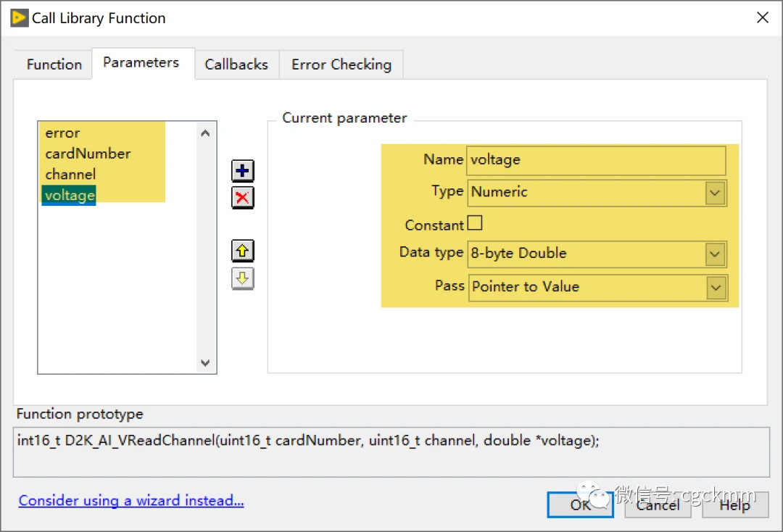This screenshot has height=532, width=783.
Task: Open the Callbacks tab
Action: pyautogui.click(x=236, y=65)
